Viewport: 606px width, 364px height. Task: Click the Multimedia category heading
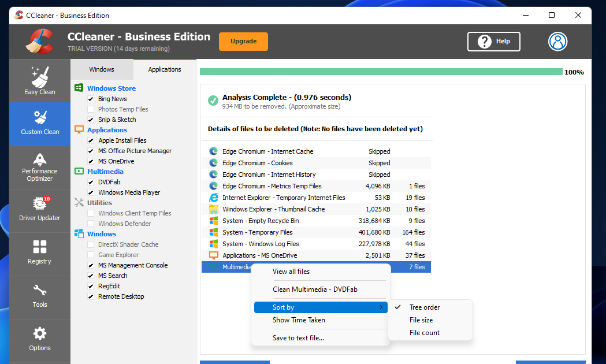tap(105, 172)
